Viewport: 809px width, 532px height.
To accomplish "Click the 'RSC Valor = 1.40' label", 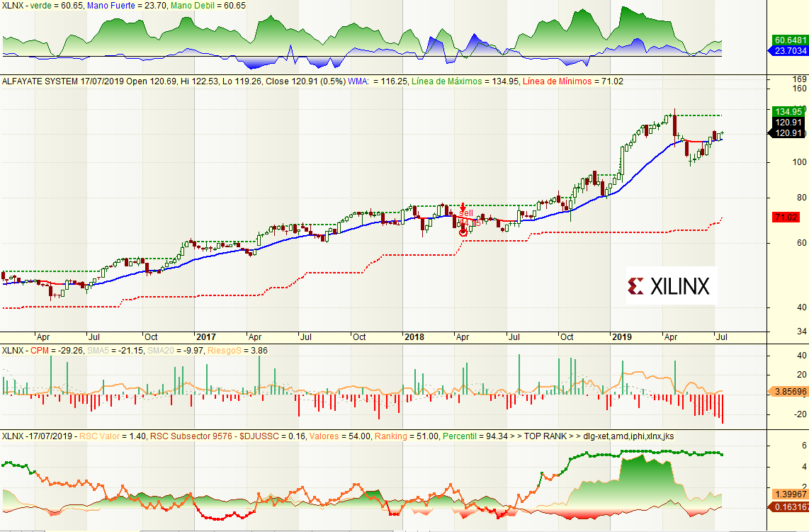I will click(x=112, y=436).
